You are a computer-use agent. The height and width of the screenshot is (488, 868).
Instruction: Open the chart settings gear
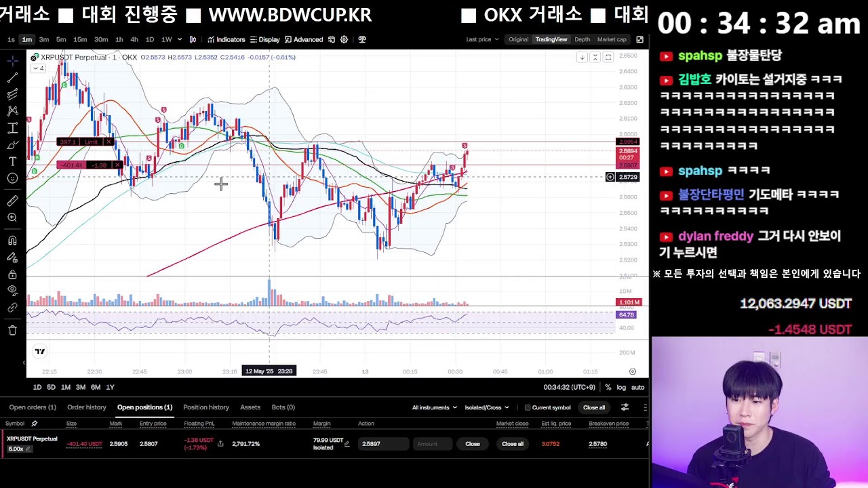[x=344, y=39]
